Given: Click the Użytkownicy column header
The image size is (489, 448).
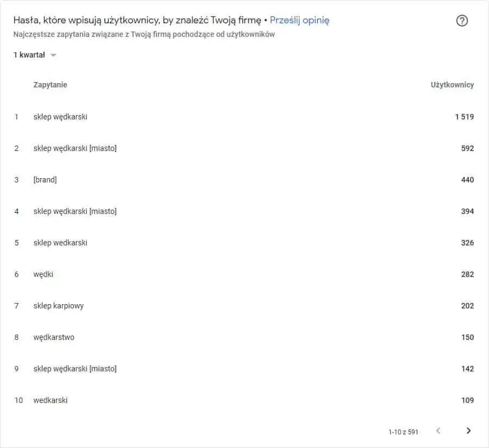Looking at the screenshot, I should click(x=452, y=85).
